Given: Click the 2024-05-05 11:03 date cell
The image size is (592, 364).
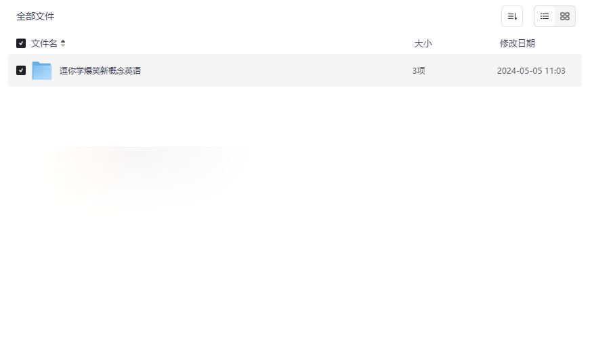Looking at the screenshot, I should [531, 70].
